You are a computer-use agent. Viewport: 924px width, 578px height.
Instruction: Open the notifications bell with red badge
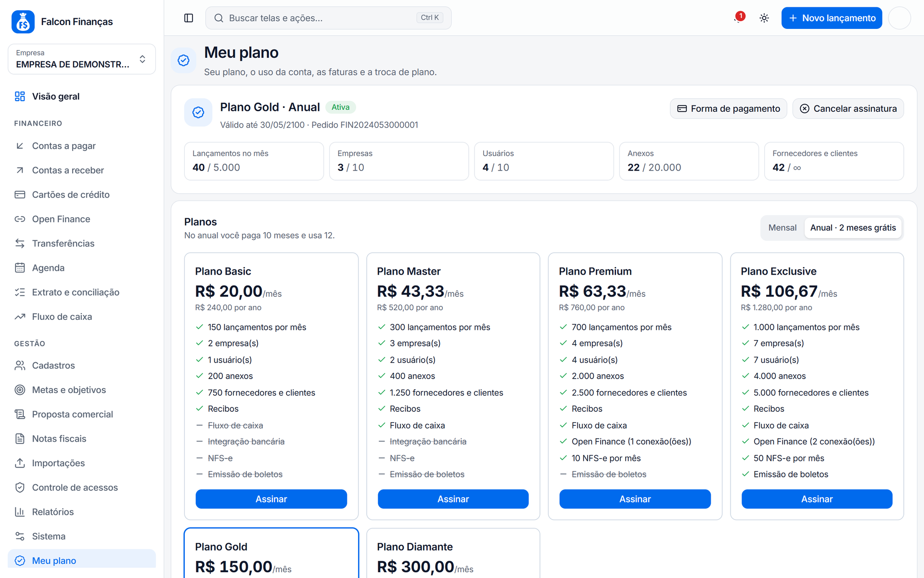(x=739, y=18)
